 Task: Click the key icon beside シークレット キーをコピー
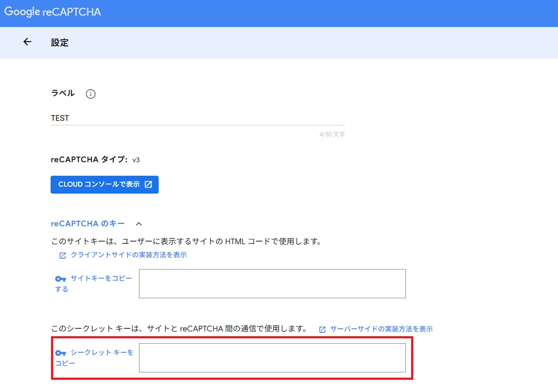click(61, 353)
